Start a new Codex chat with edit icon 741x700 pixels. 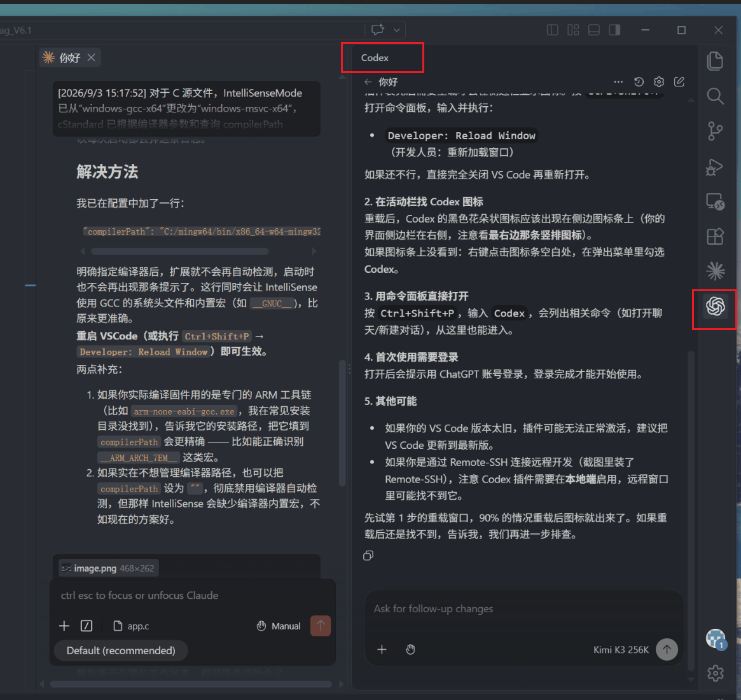(679, 82)
